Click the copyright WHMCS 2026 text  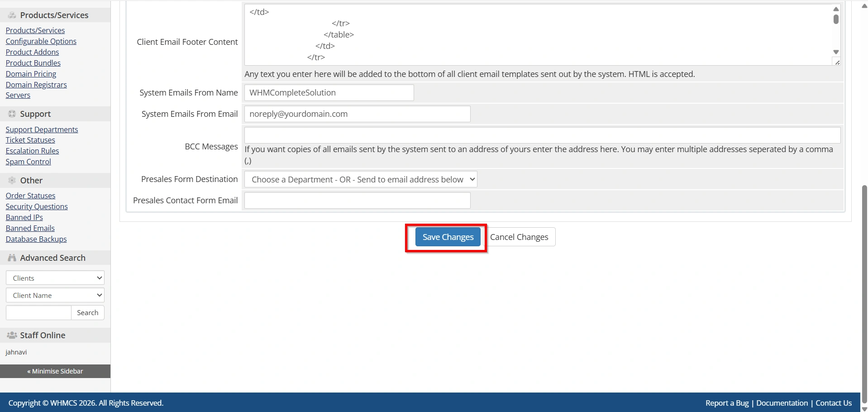[x=86, y=403]
